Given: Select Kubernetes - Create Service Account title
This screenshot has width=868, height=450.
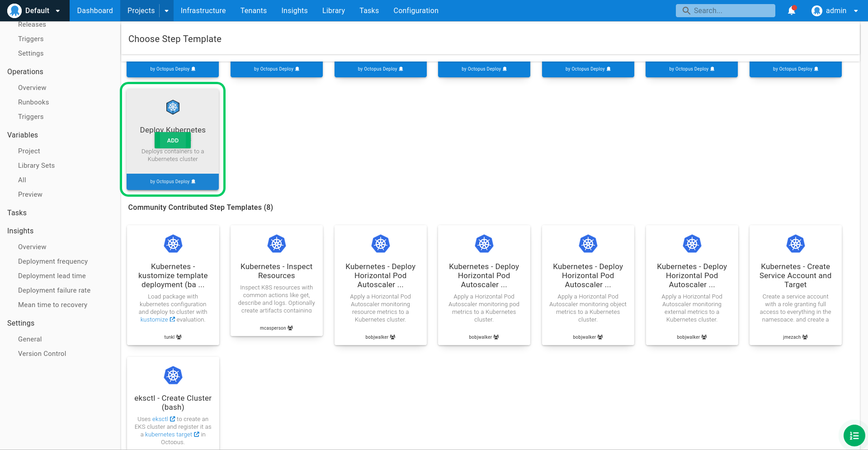Looking at the screenshot, I should click(796, 275).
